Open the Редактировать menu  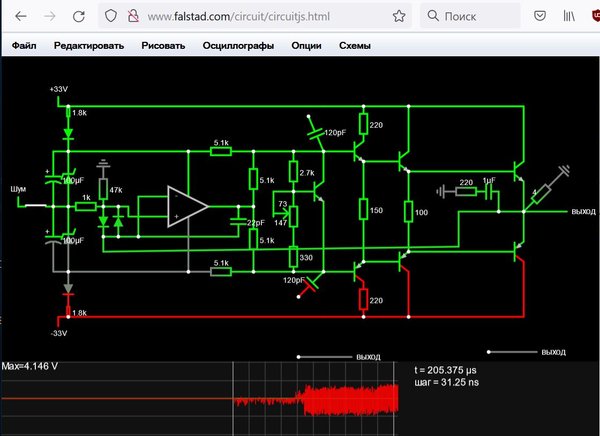[89, 46]
